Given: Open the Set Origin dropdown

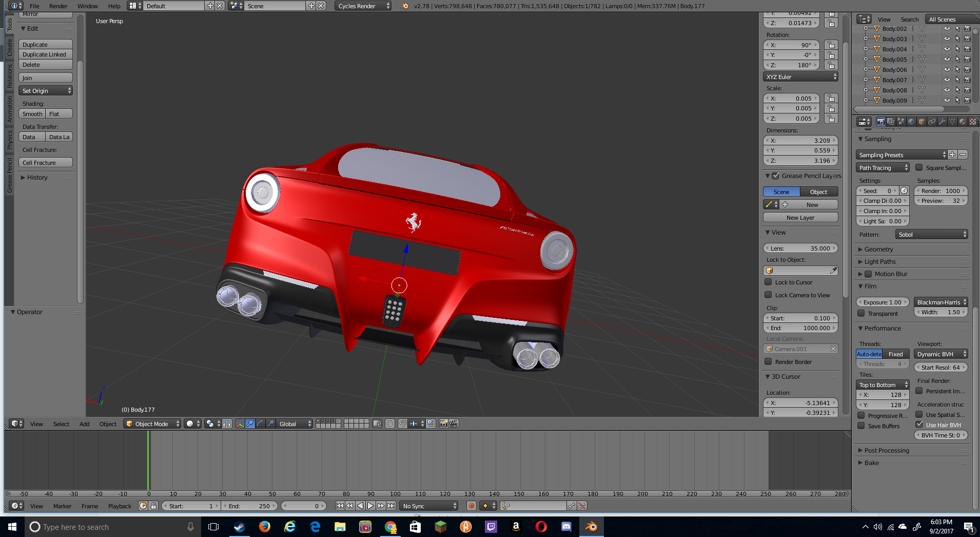Looking at the screenshot, I should [46, 90].
